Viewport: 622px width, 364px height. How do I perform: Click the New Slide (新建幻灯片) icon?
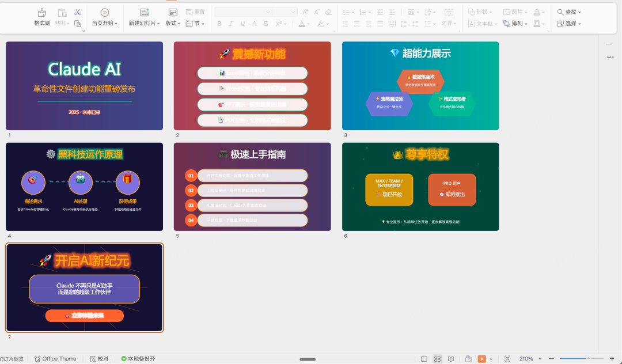click(145, 12)
